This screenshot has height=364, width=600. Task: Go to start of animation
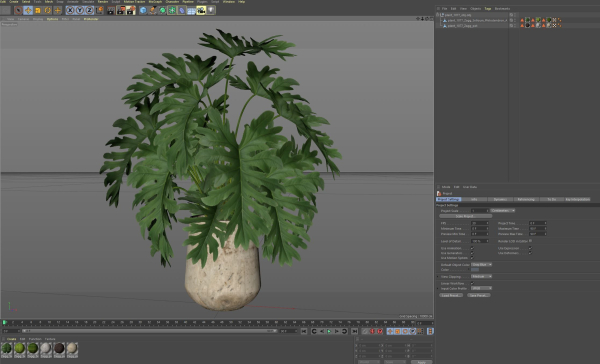point(304,331)
